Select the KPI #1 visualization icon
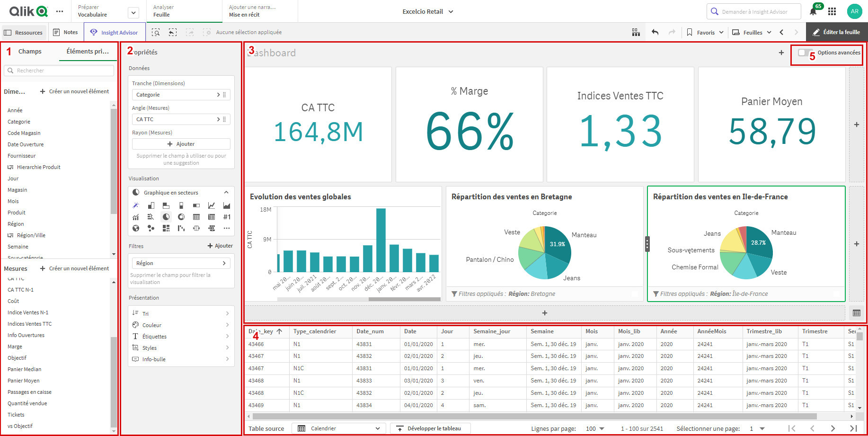 click(x=227, y=217)
